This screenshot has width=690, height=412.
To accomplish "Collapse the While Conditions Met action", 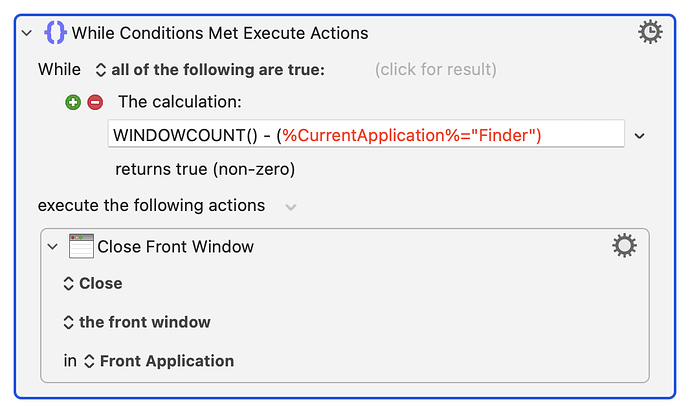I will [27, 33].
